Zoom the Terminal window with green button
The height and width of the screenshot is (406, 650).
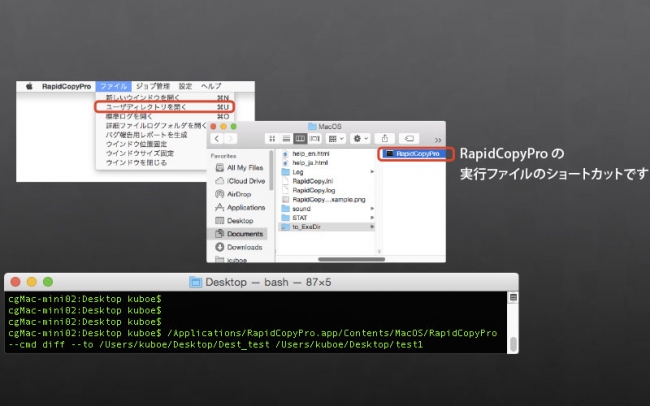click(x=48, y=282)
